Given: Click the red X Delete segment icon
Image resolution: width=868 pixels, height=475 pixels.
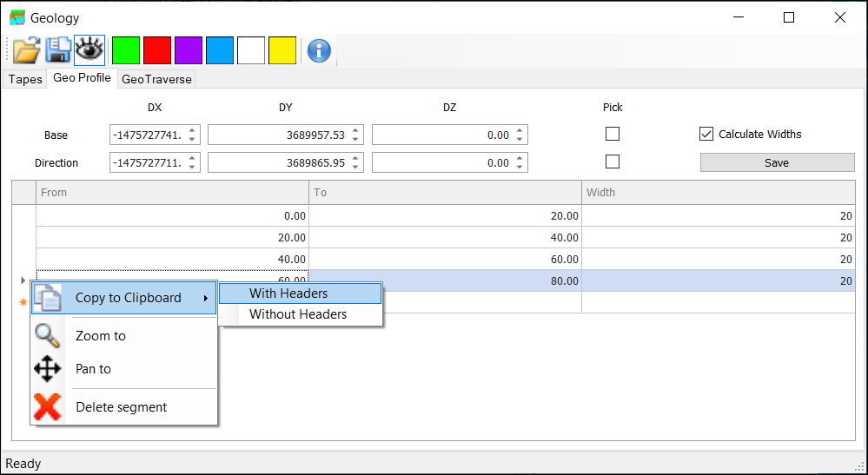Looking at the screenshot, I should (47, 407).
